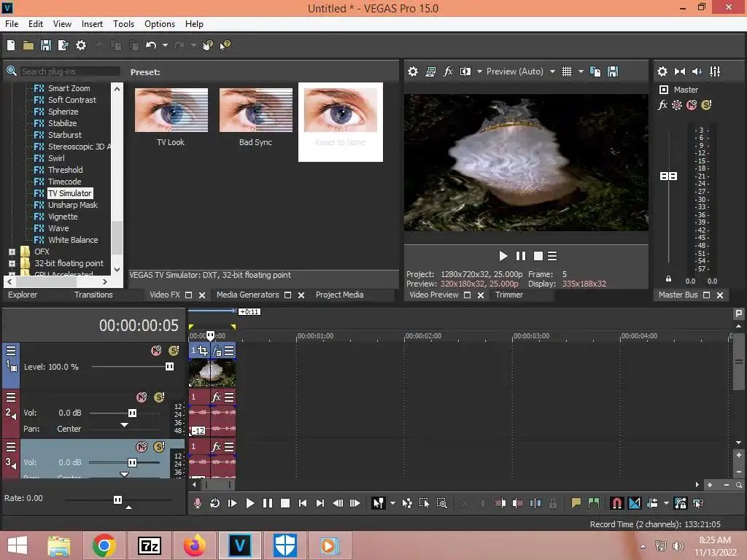Open the undo history dropdown arrow

pos(165,45)
